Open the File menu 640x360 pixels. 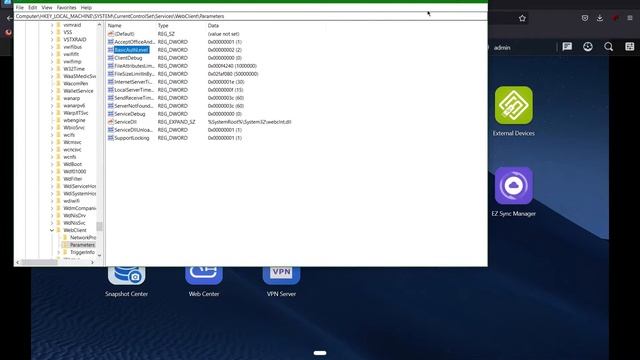20,7
